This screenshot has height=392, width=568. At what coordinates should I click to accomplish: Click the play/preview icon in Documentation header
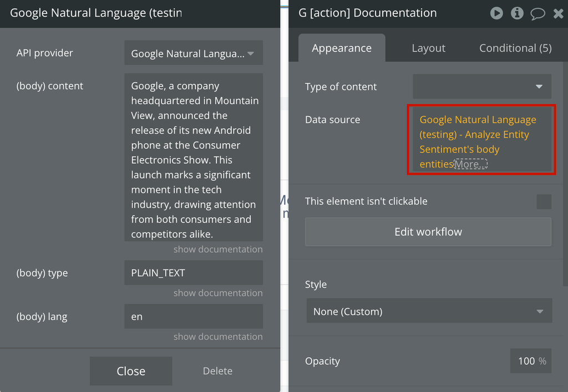click(x=496, y=13)
